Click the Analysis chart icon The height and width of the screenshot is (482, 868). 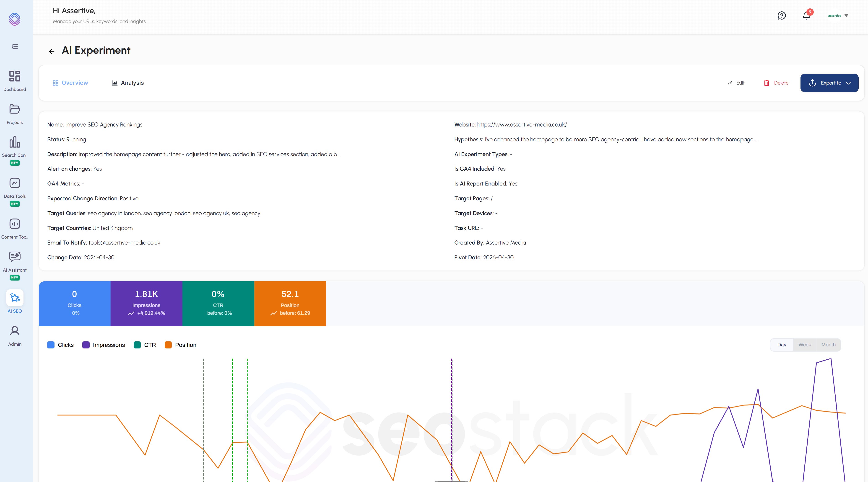click(114, 83)
